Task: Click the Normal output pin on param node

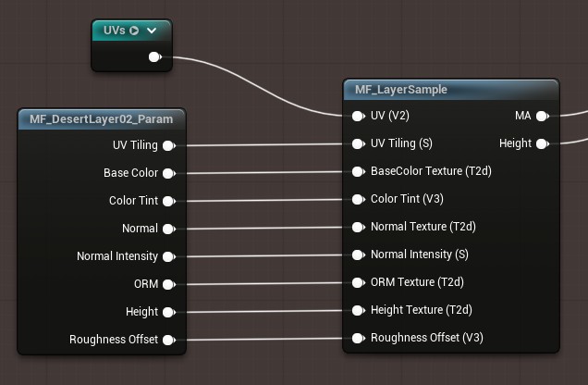Action: (169, 229)
